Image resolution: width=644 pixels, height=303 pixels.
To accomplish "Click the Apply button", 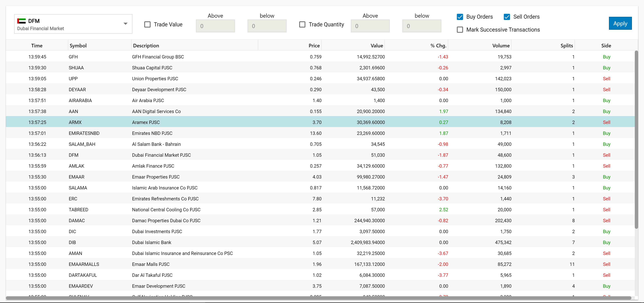I will 620,24.
